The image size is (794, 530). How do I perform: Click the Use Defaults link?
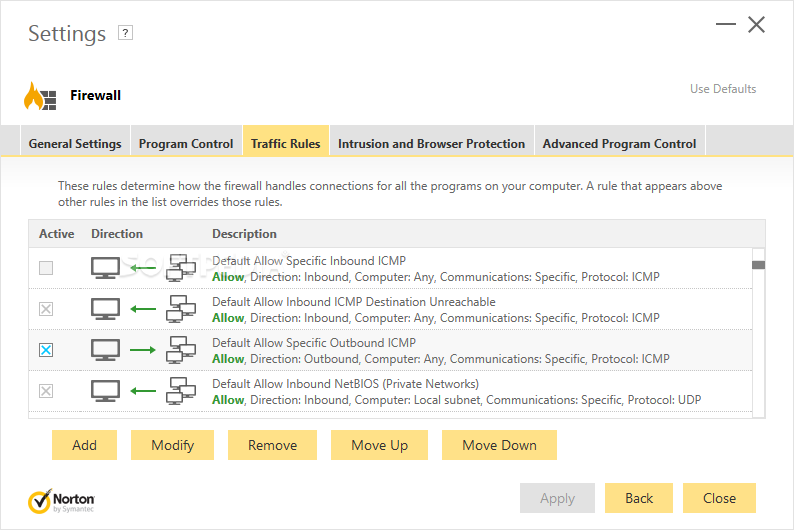click(x=723, y=89)
